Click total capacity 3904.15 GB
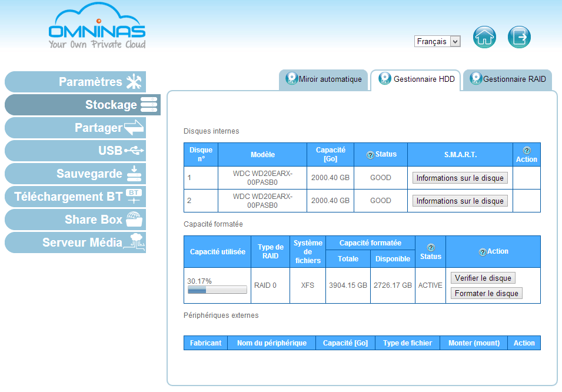562x392 pixels. click(348, 285)
